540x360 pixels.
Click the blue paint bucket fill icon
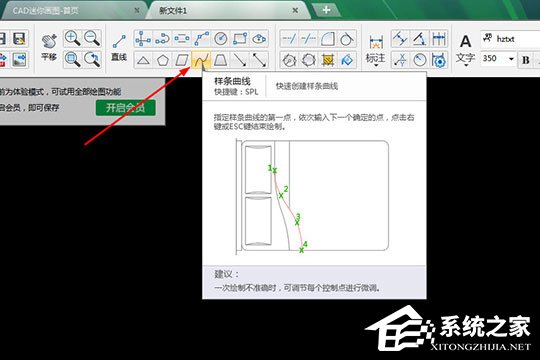click(x=347, y=60)
